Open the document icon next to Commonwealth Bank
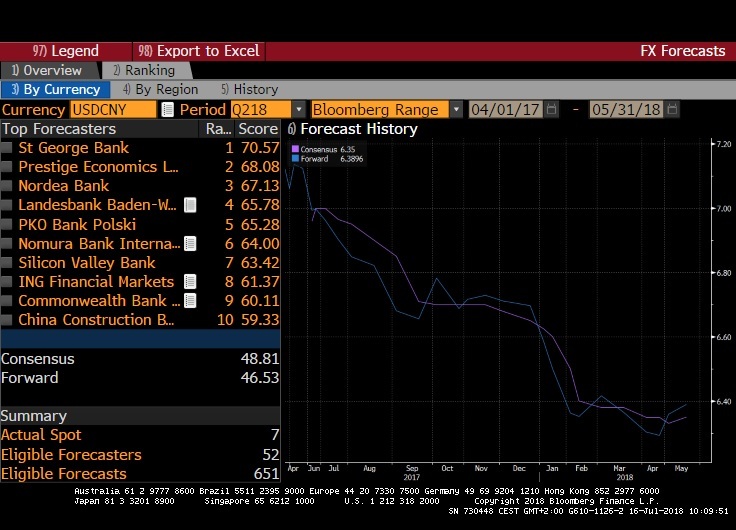 190,301
